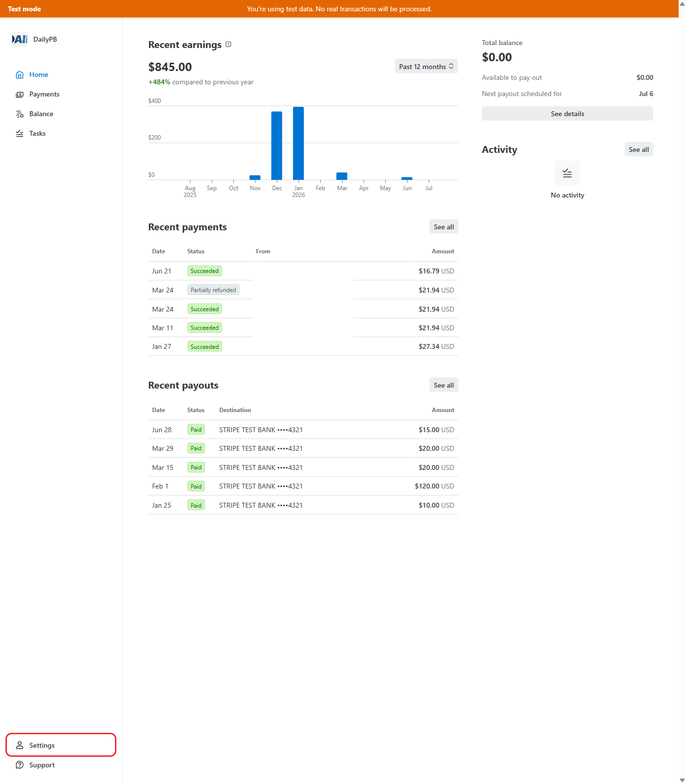Click the $845.00 earnings total
The height and width of the screenshot is (784, 686).
tap(170, 67)
